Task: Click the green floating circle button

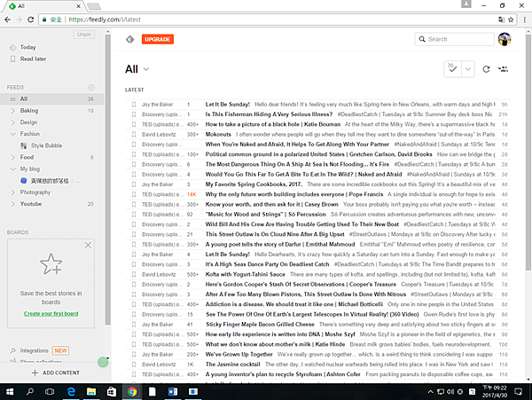Action: point(103,363)
